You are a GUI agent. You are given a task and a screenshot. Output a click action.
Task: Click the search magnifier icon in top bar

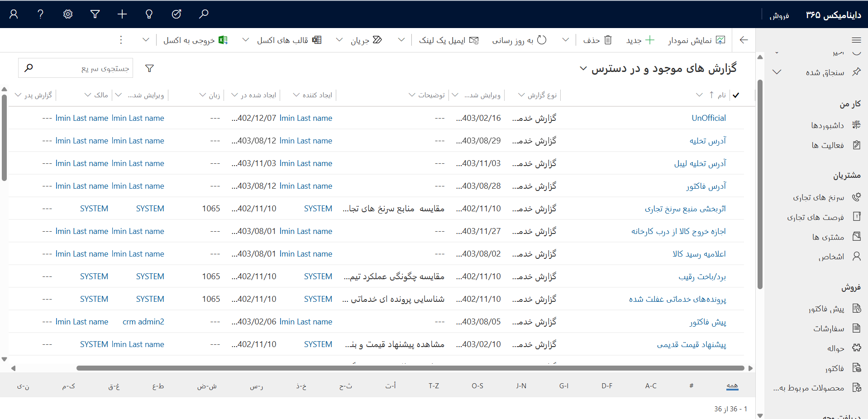204,14
